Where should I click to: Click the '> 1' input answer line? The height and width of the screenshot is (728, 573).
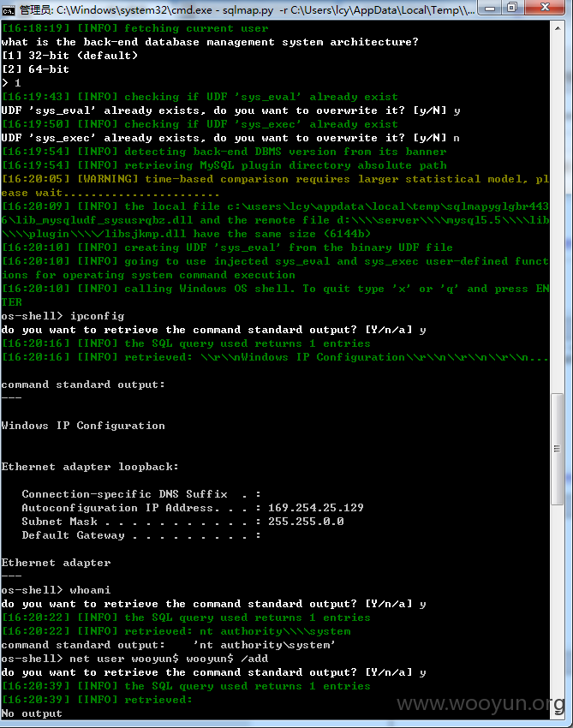click(x=11, y=83)
